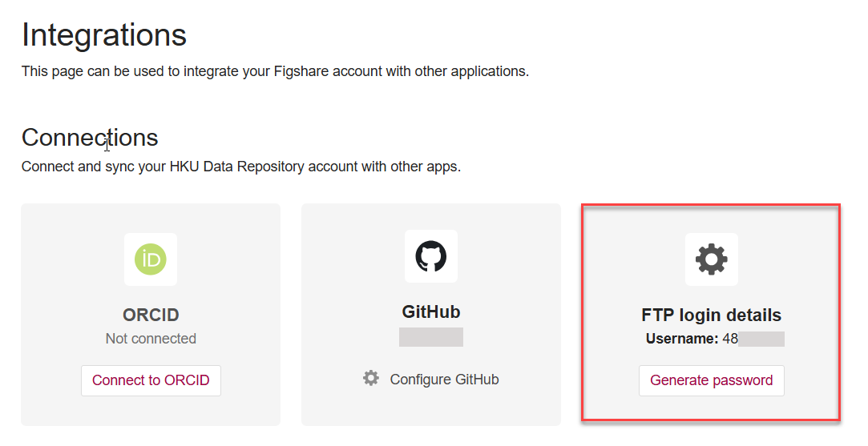Click the FTP 'Username:' label
The image size is (868, 446).
click(681, 339)
